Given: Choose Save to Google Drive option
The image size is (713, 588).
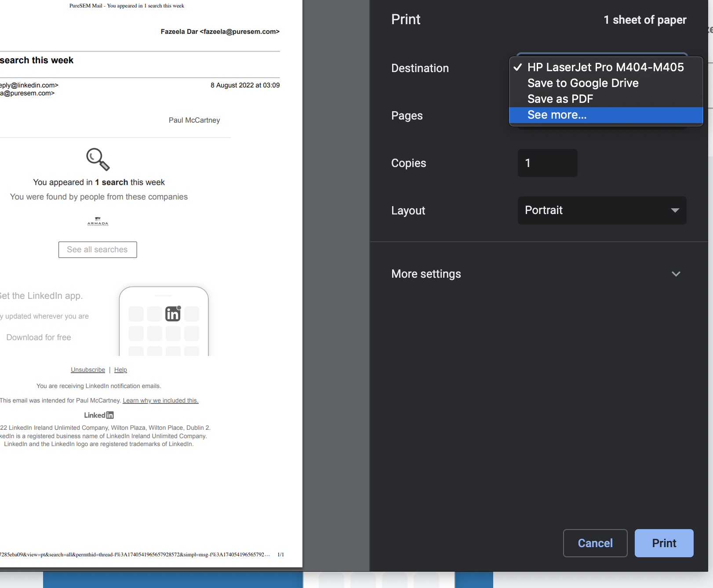Looking at the screenshot, I should coord(606,83).
